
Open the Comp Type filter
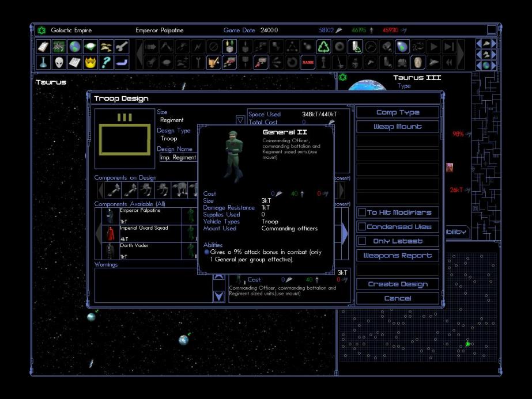click(397, 112)
